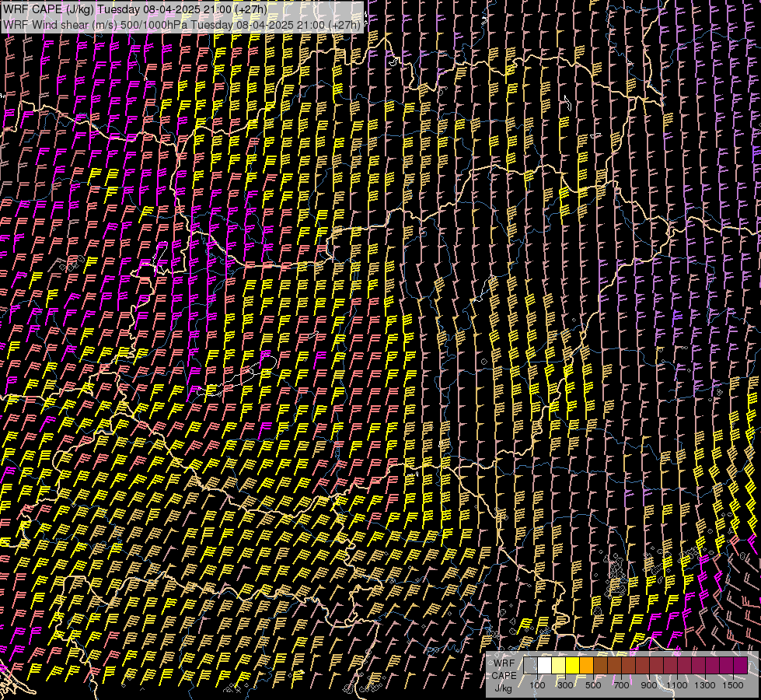Choose the orange legend swatch

point(586,665)
